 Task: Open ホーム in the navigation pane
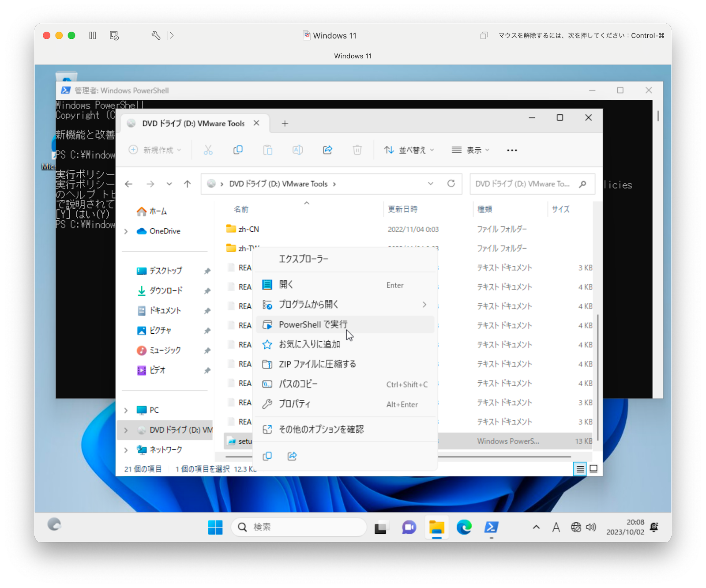tap(152, 211)
